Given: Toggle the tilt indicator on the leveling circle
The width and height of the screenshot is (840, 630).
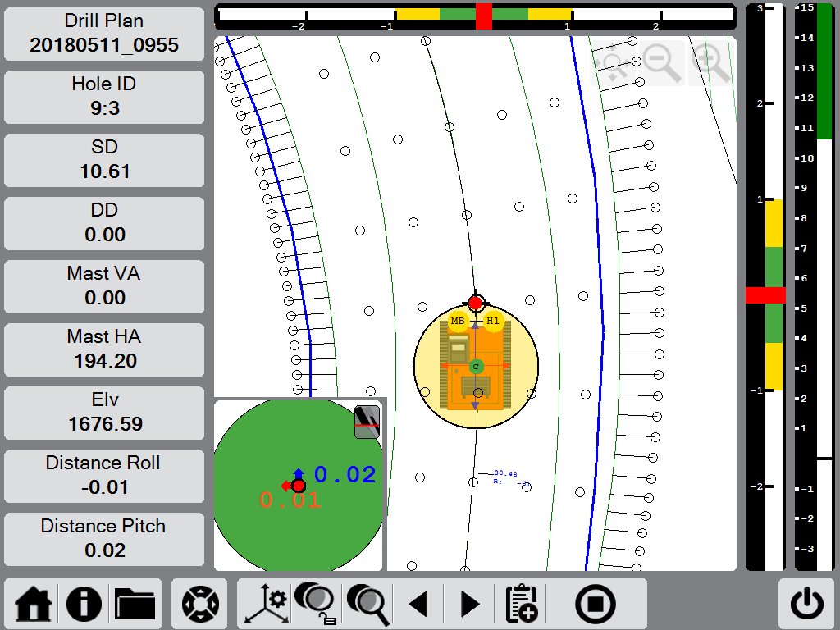Looking at the screenshot, I should [x=367, y=421].
